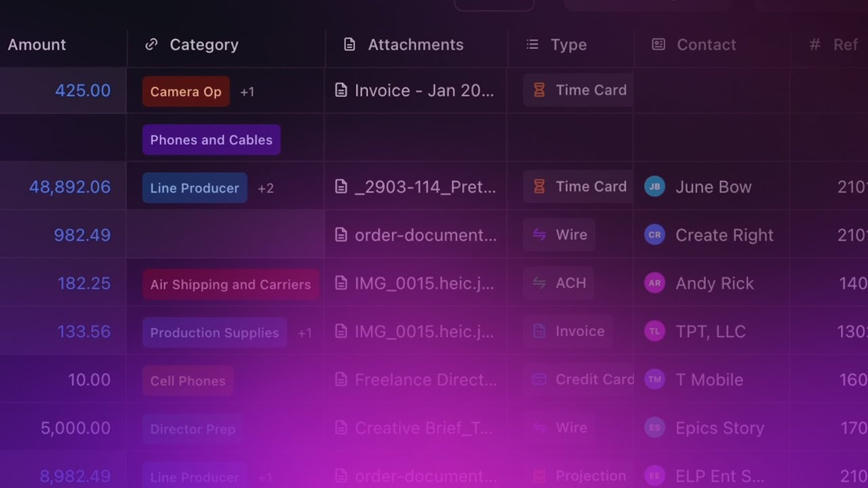Click the empty category cell in 982.49 row

(226, 235)
